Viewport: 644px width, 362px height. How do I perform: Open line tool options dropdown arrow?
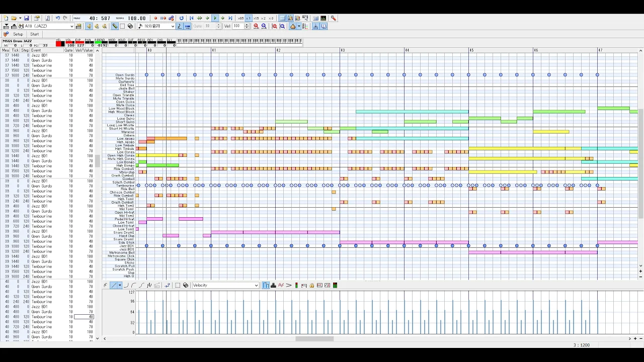(120, 285)
